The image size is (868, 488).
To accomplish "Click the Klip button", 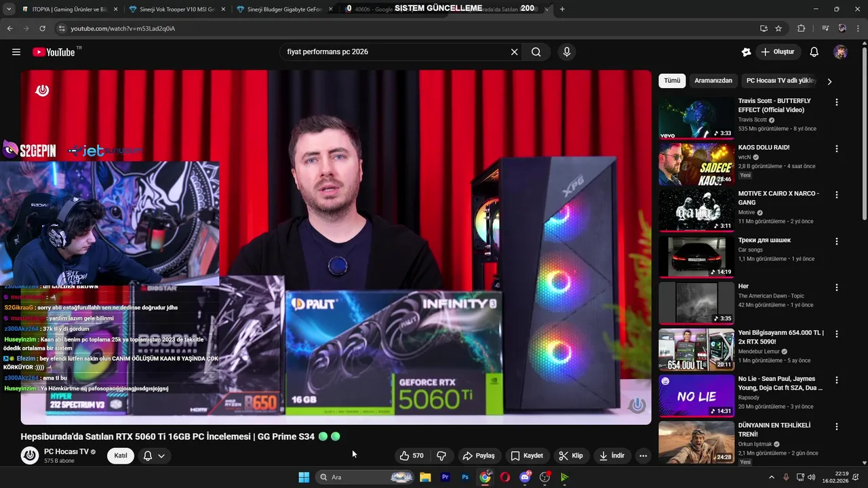I will [571, 455].
